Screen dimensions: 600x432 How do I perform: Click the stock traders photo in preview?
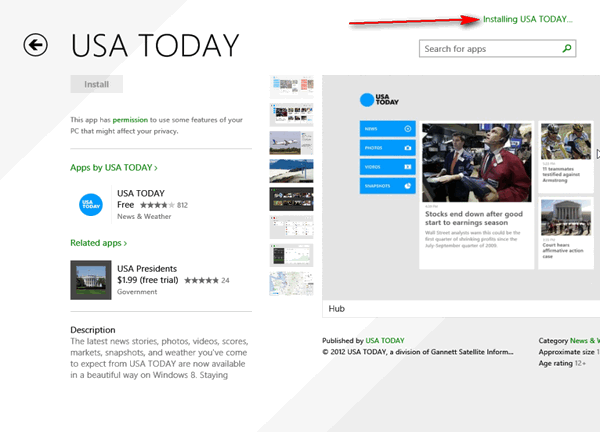(x=476, y=162)
